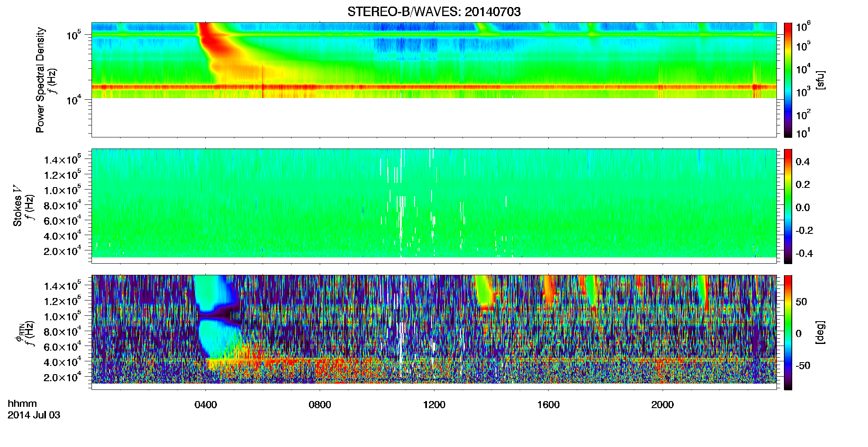Click the 8.0×10^4 tick on Stokes V axis
The width and height of the screenshot is (868, 447).
point(62,206)
